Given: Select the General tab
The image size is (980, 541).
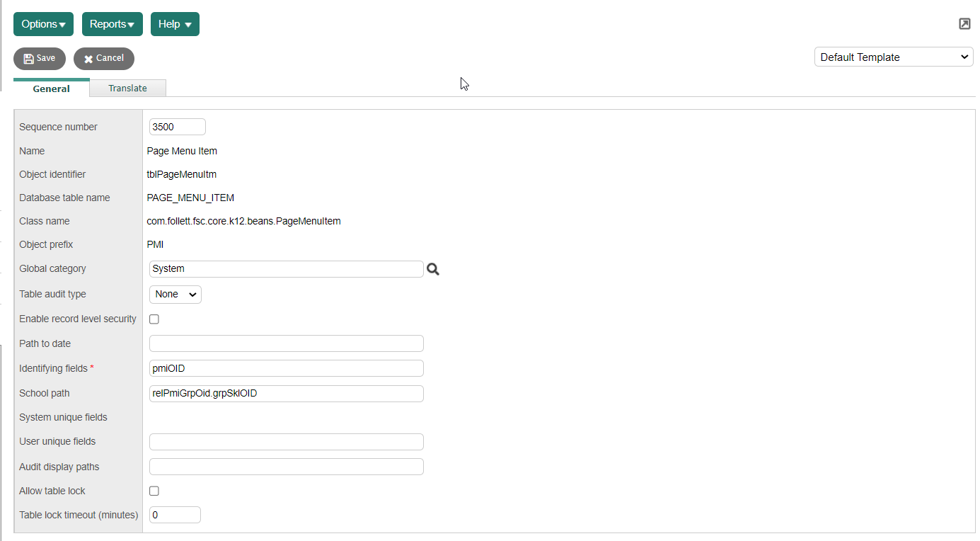Looking at the screenshot, I should point(50,88).
